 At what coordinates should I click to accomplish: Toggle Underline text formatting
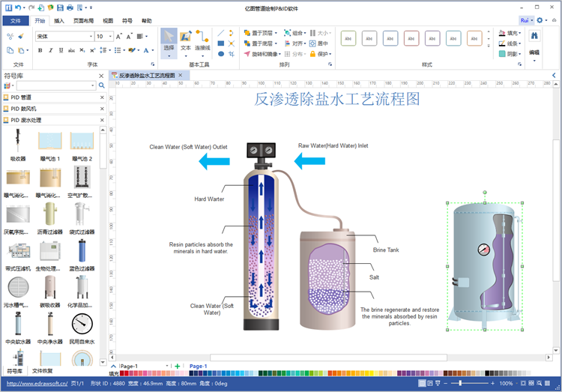(x=61, y=50)
